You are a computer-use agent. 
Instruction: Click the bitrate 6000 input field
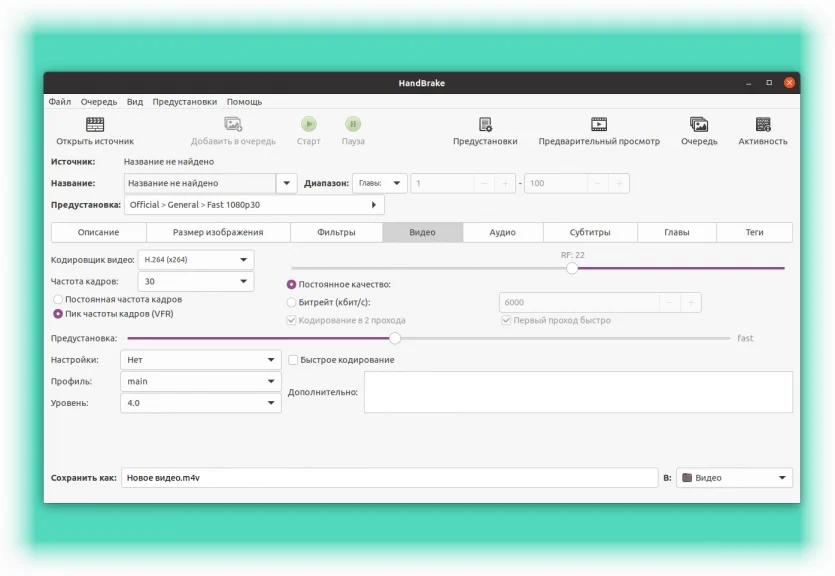pyautogui.click(x=579, y=302)
